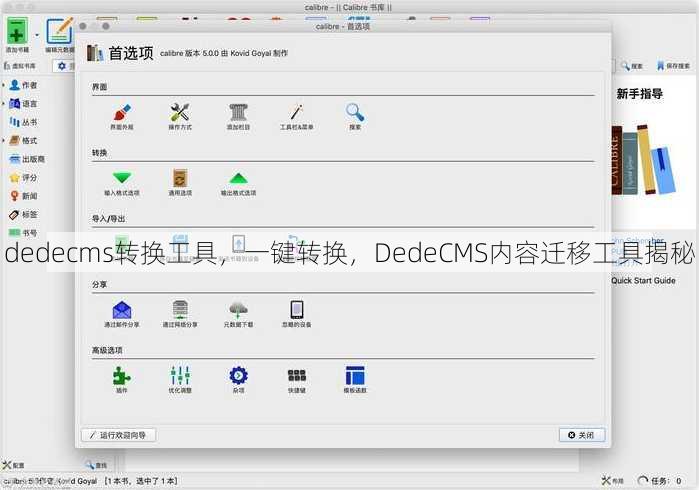Select 作者 in tag browser
The image size is (699, 490).
pyautogui.click(x=24, y=85)
